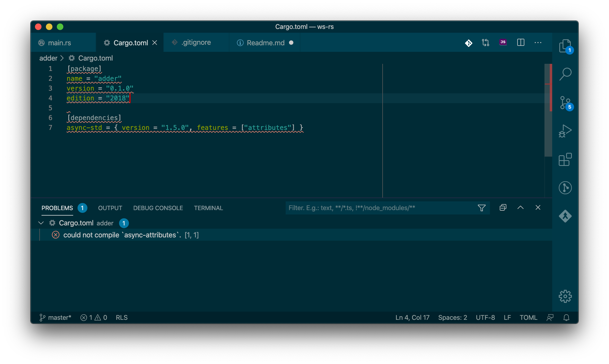Viewport: 609px width, 364px height.
Task: Click the Manage gear icon
Action: point(565,296)
